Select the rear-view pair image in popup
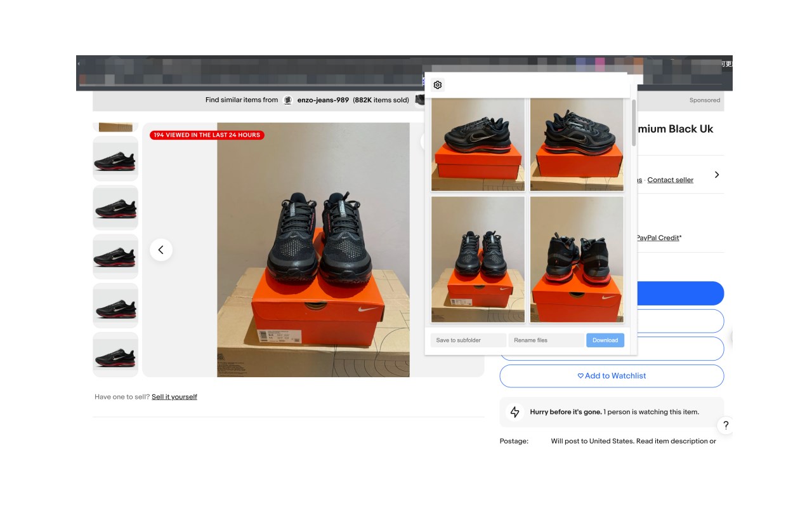The width and height of the screenshot is (812, 508). [x=577, y=259]
